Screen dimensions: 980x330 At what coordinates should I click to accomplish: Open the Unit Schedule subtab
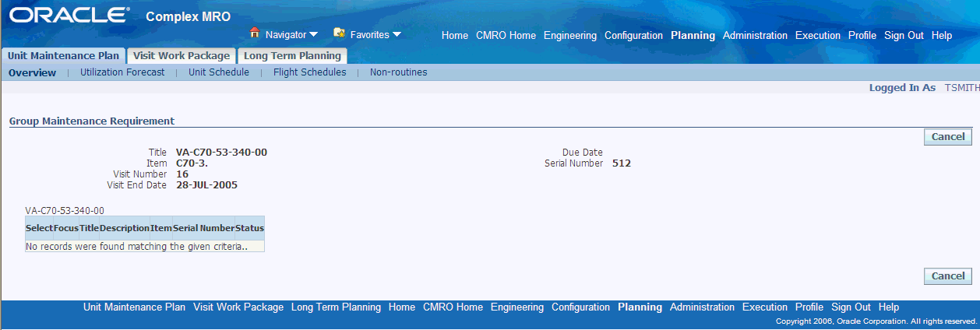pos(219,72)
